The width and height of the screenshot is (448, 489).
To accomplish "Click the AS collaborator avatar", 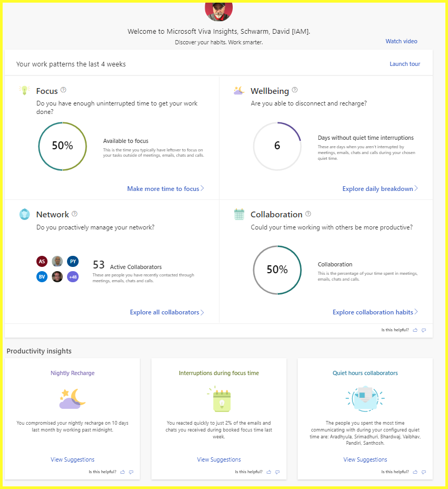I will pos(42,261).
